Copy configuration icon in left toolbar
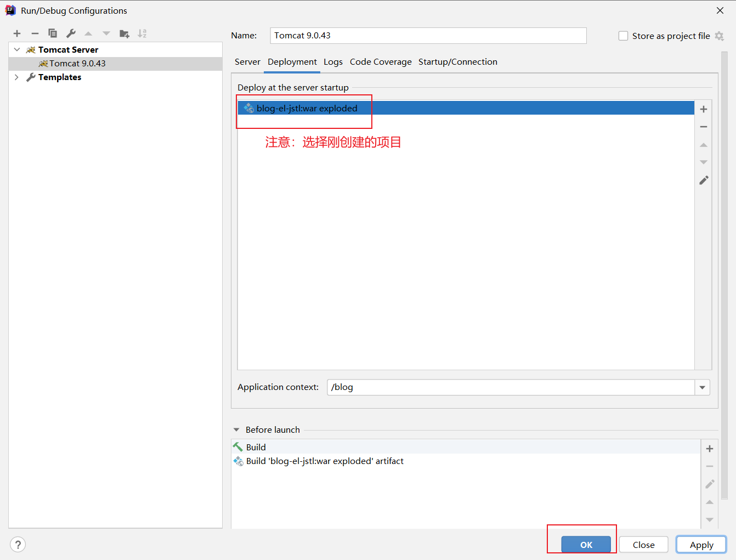Image resolution: width=736 pixels, height=560 pixels. click(x=53, y=33)
